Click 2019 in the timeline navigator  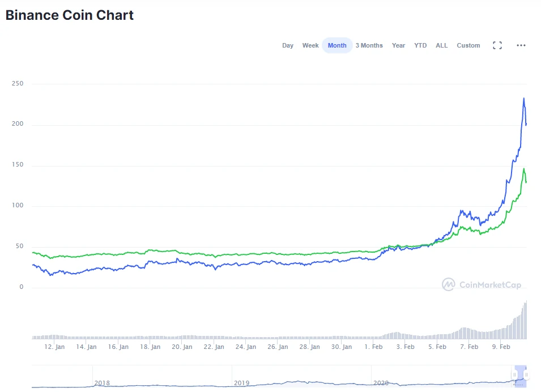tap(241, 383)
